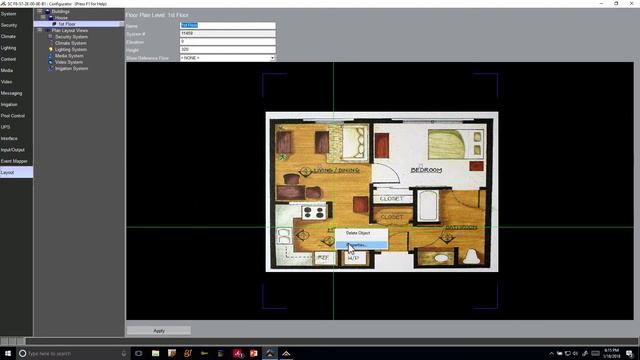Viewport: 640px width, 360px height.
Task: Collapse the House tree node
Action: coord(43,18)
